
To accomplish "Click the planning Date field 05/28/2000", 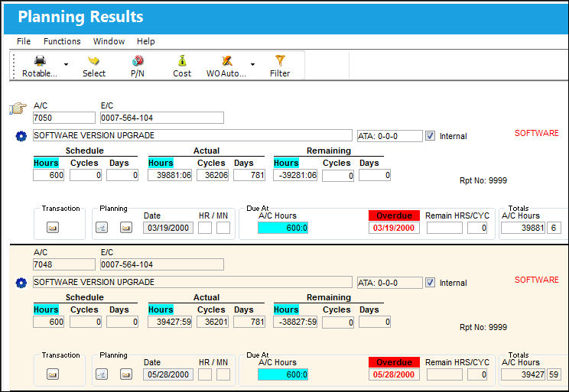I will pyautogui.click(x=168, y=374).
